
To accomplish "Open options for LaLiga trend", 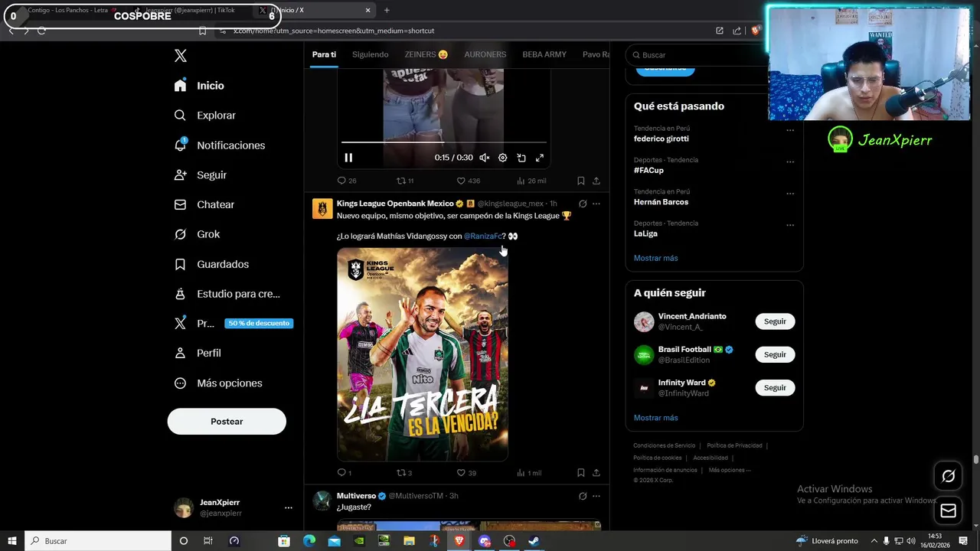I will [790, 226].
